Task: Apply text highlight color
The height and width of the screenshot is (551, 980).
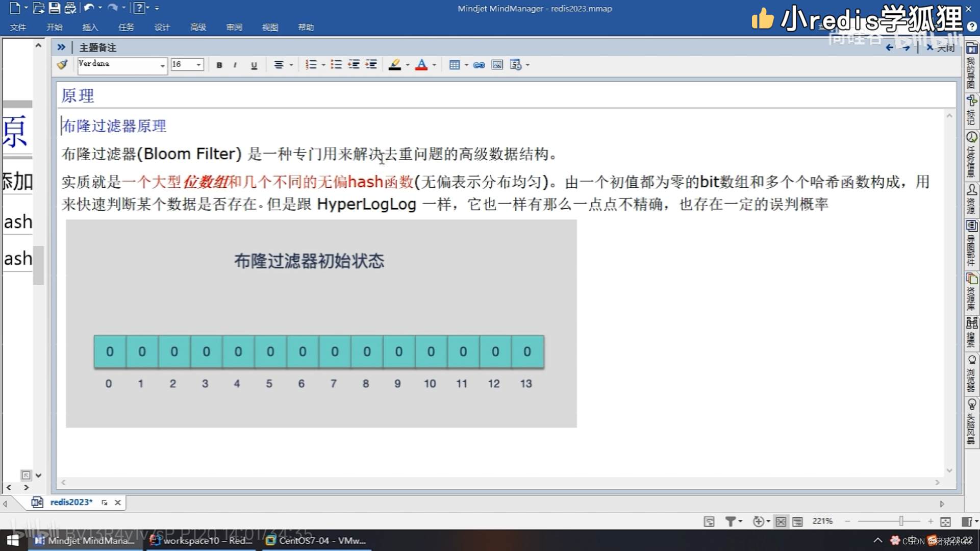Action: [394, 65]
